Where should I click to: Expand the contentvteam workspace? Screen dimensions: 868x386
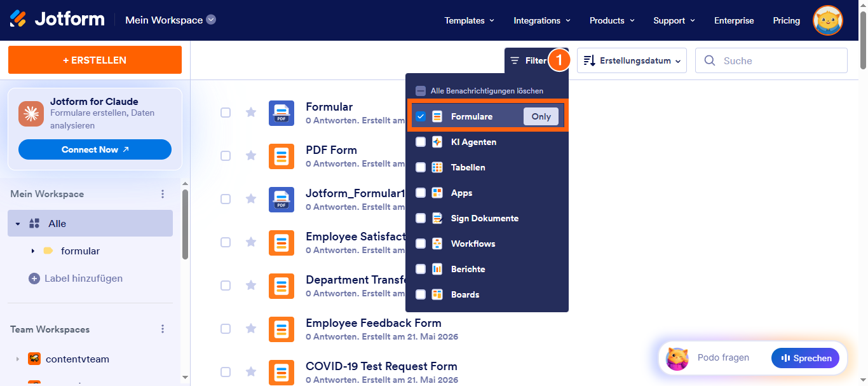click(x=18, y=359)
